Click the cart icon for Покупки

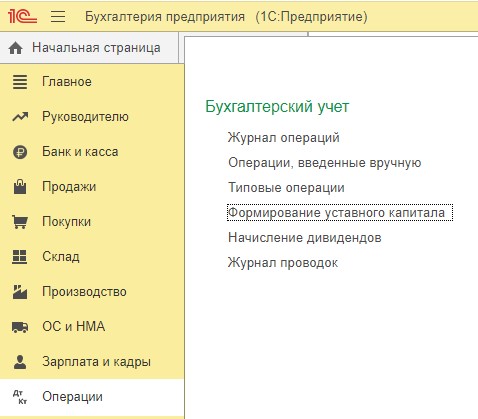coord(20,222)
